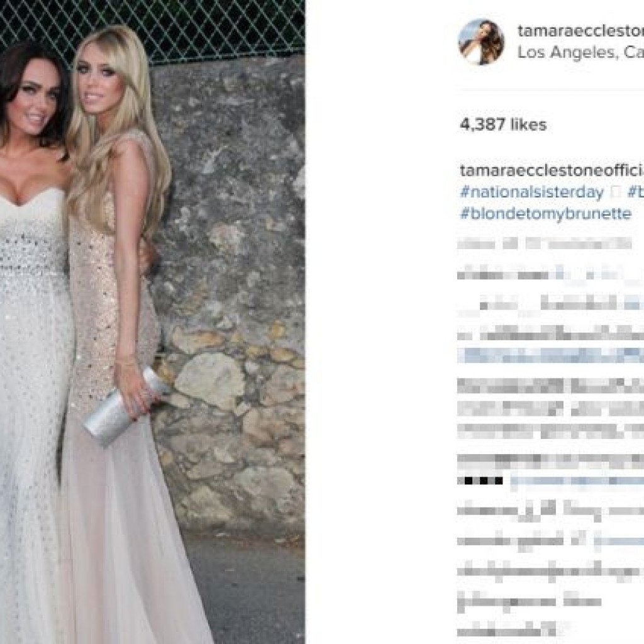The width and height of the screenshot is (644, 644).
Task: Open the tamaraecclestoneofficial caption username
Action: [x=552, y=170]
